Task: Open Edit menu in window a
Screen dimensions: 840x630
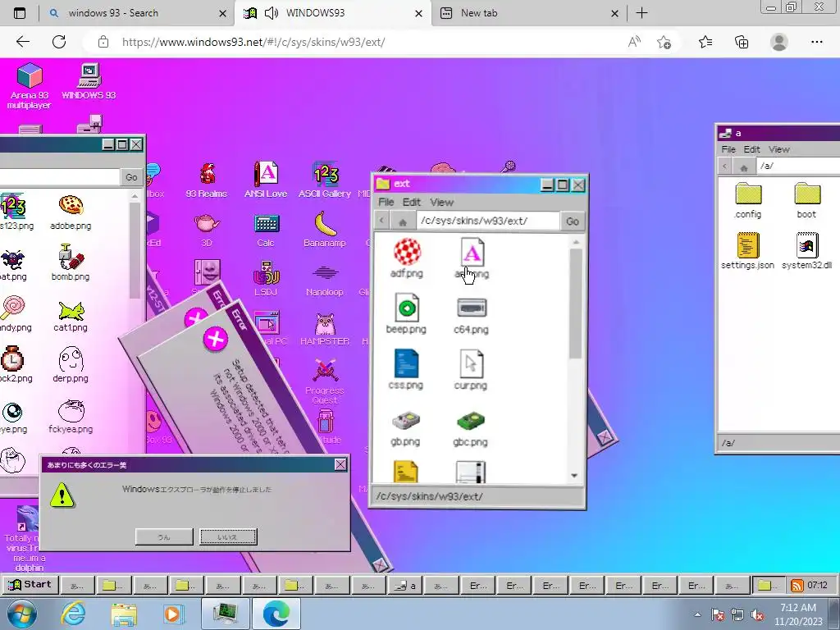Action: (x=751, y=149)
